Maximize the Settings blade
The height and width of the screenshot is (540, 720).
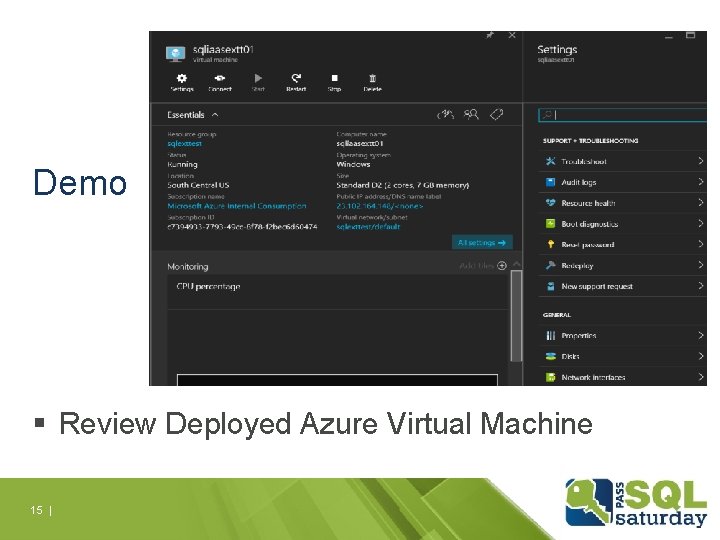point(690,35)
